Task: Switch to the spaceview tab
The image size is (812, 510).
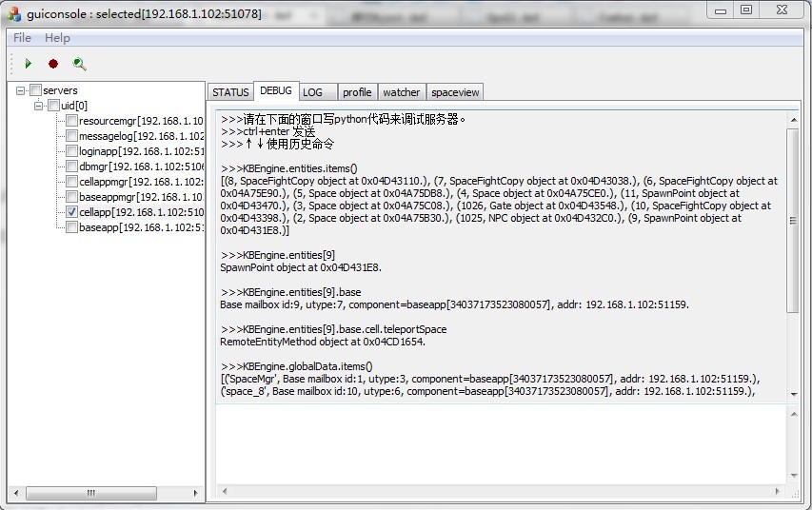Action: (455, 92)
